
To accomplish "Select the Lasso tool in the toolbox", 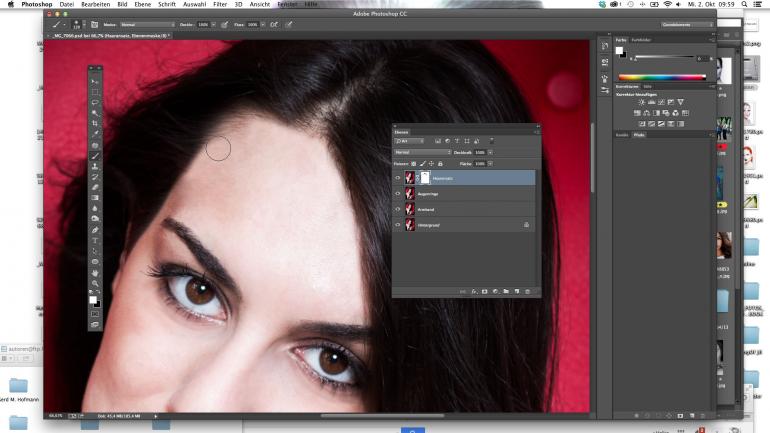I will 95,102.
